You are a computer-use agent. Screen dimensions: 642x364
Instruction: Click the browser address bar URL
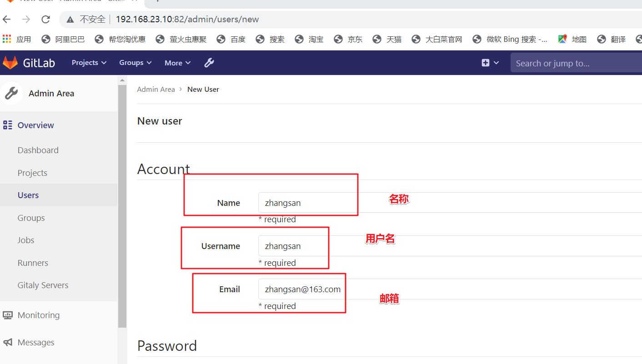[187, 20]
